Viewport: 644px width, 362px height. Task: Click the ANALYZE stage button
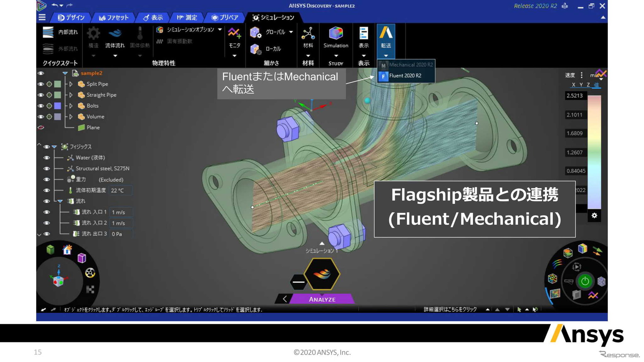coord(322,299)
